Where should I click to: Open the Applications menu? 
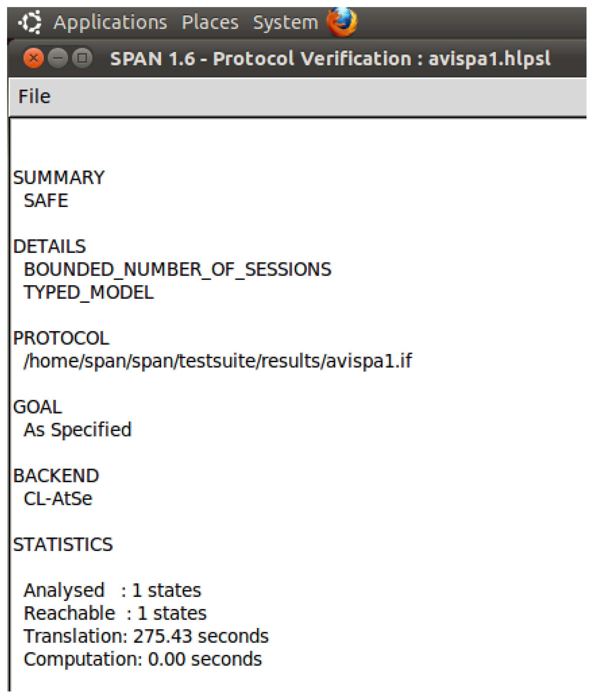coord(110,22)
